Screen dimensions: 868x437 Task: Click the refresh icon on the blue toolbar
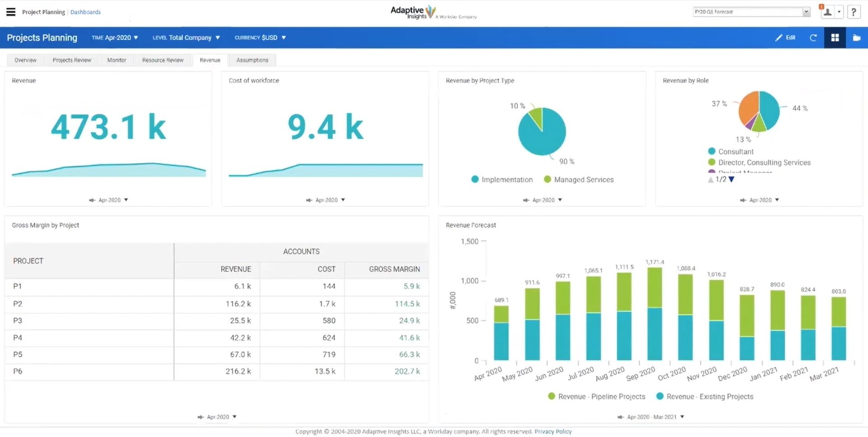[813, 38]
